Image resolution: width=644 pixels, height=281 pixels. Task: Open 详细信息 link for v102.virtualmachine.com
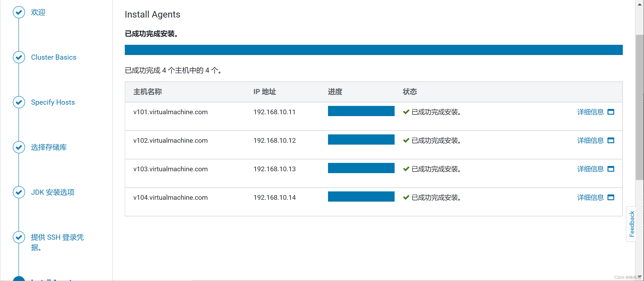[590, 140]
